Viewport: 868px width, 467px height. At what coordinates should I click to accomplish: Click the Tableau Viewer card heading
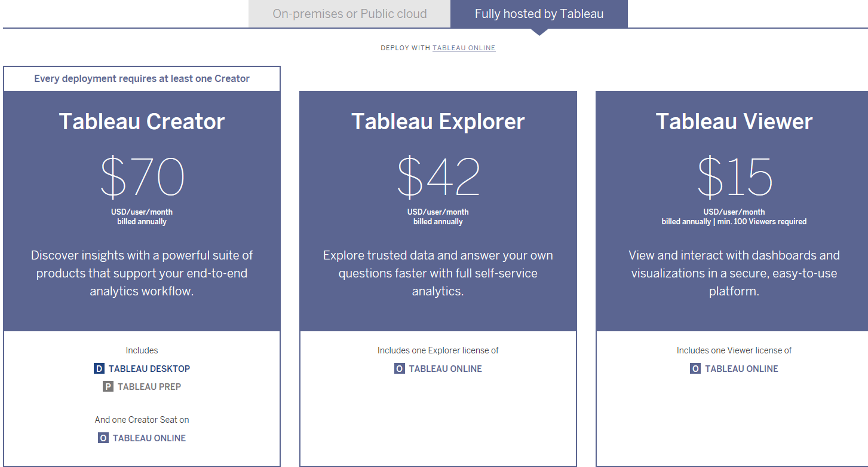pyautogui.click(x=734, y=121)
